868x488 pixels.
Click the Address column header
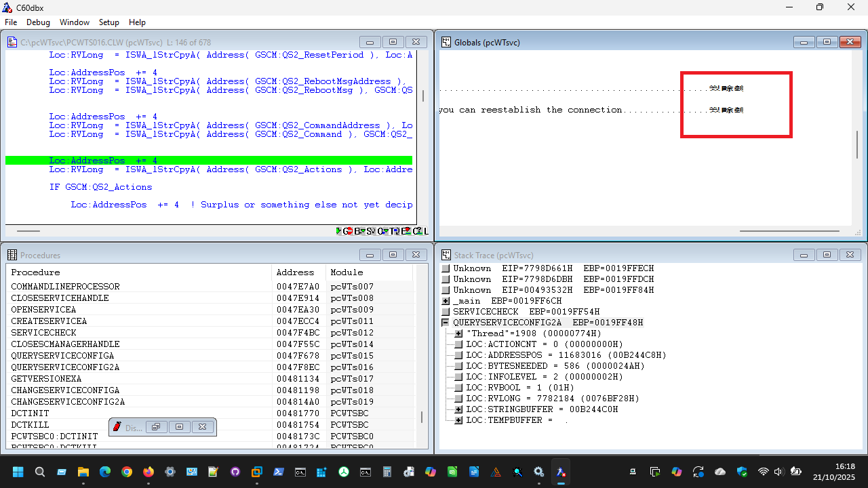[296, 272]
